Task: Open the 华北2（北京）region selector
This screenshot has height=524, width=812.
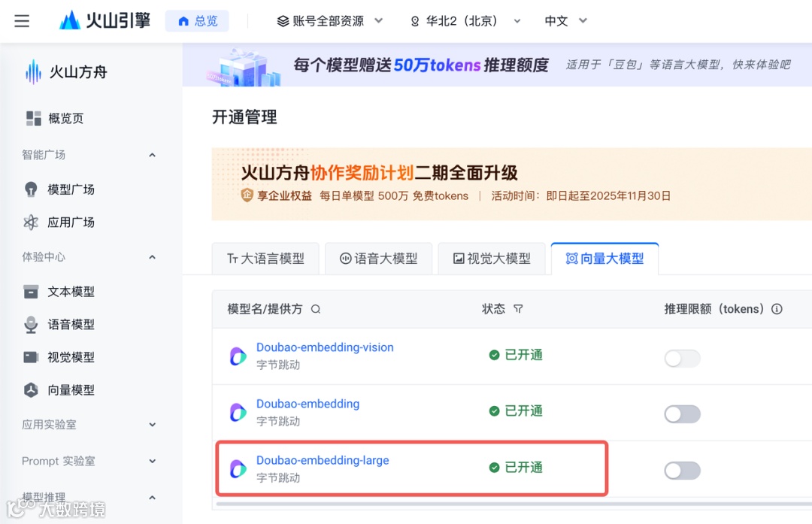Action: [465, 21]
